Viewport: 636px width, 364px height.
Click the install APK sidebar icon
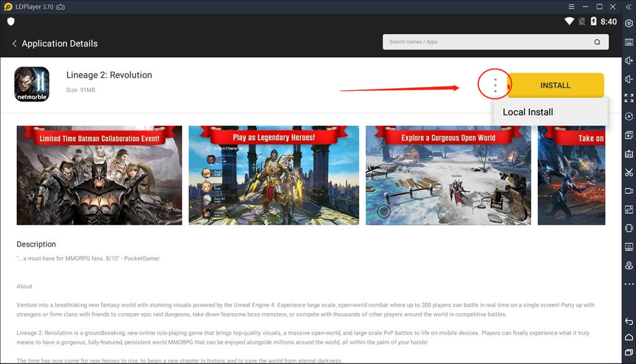tap(629, 154)
